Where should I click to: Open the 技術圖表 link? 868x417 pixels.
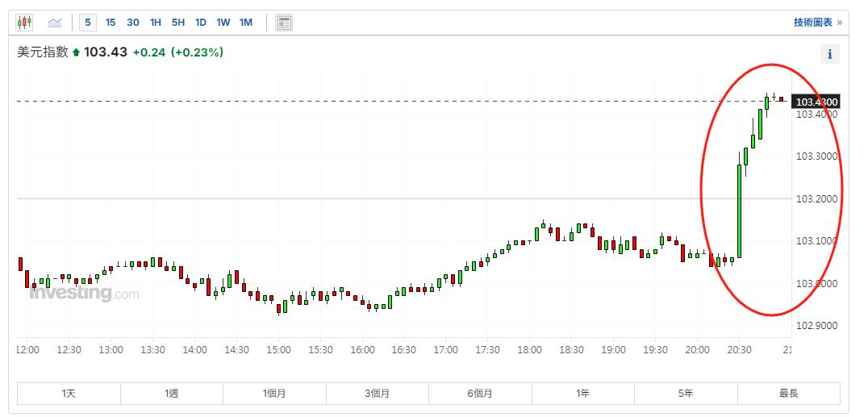pyautogui.click(x=817, y=23)
